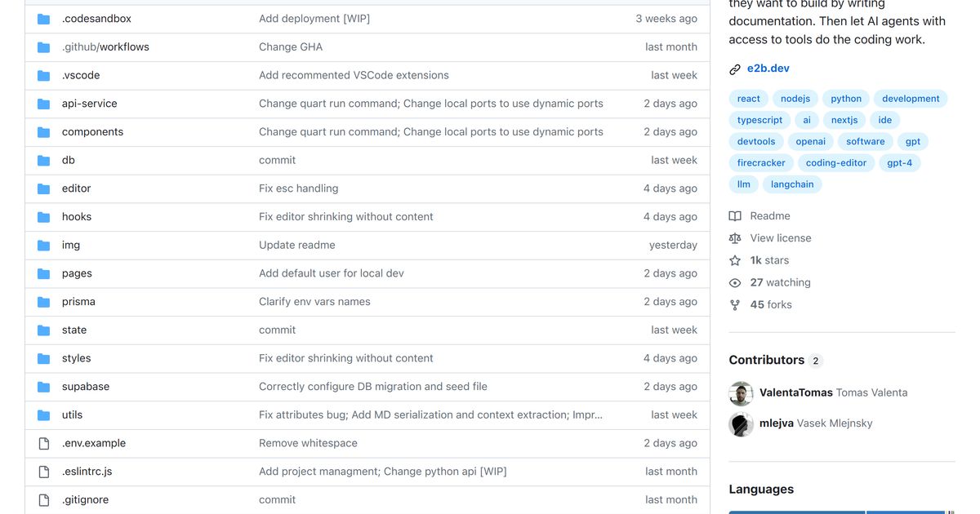Open the .github/workflows folder icon
Image resolution: width=980 pixels, height=514 pixels.
point(43,47)
